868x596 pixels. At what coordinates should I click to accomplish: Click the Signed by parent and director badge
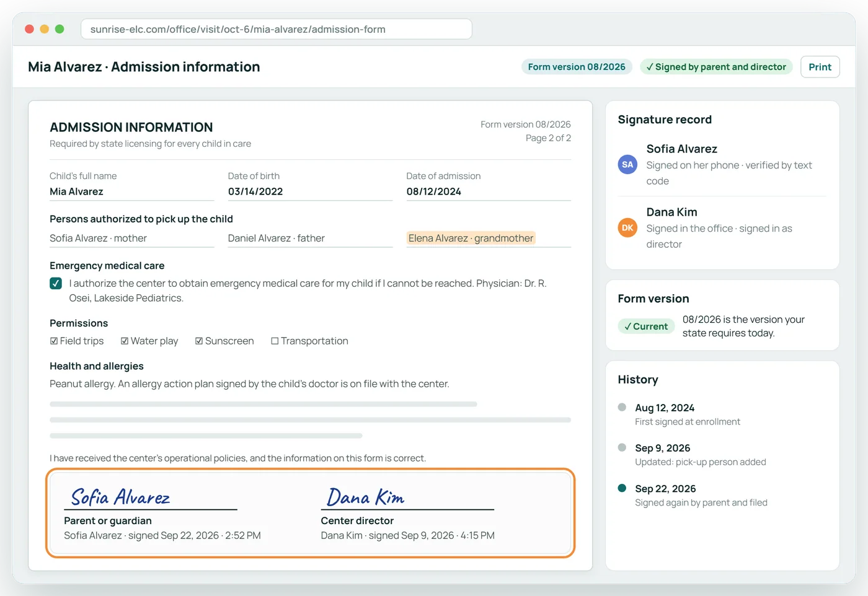[716, 67]
